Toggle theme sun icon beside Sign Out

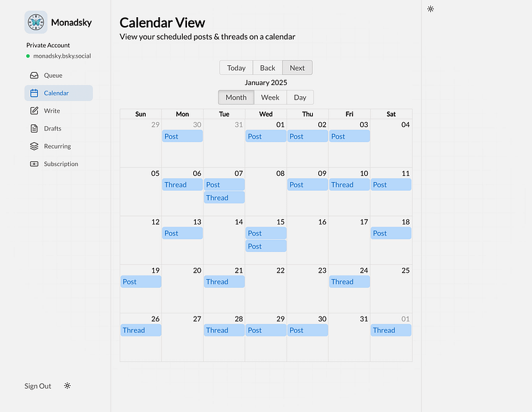click(x=67, y=386)
